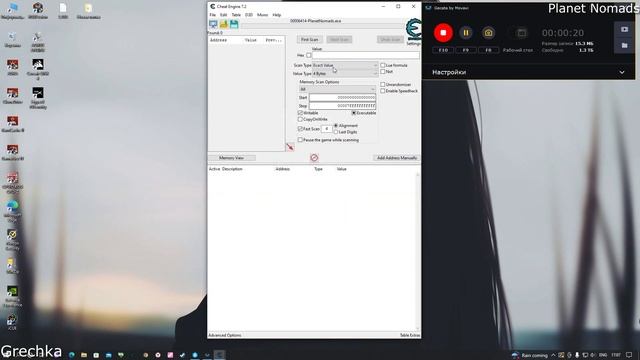Enable the Unrandomizer checkbox
This screenshot has width=640, height=360.
tap(382, 84)
